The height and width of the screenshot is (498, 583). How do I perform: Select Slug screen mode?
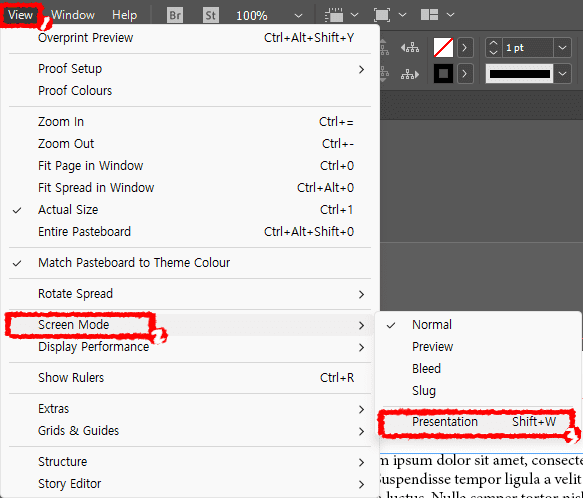pyautogui.click(x=478, y=391)
